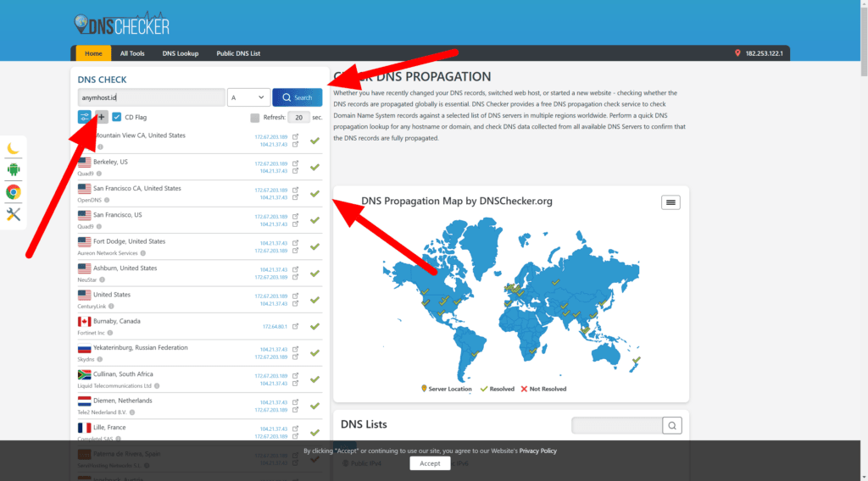868x481 pixels.
Task: Click the refresh seconds field showing 20
Action: pyautogui.click(x=299, y=117)
